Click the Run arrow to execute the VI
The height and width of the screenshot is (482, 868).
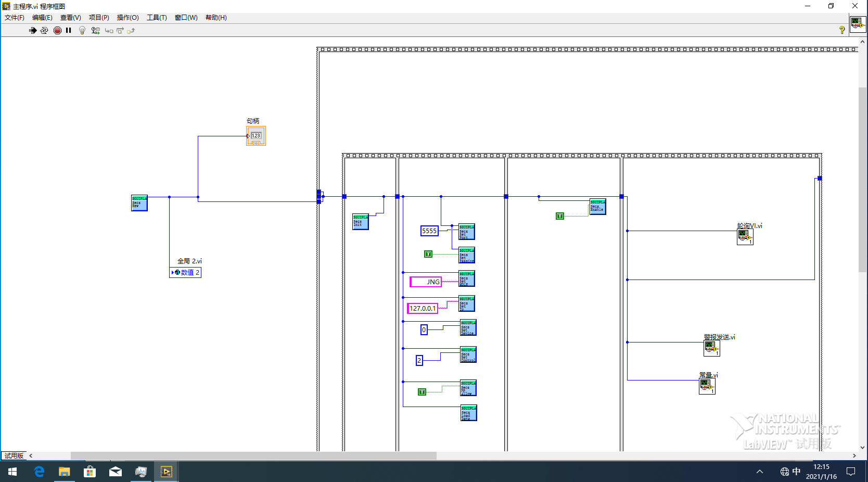[x=32, y=30]
